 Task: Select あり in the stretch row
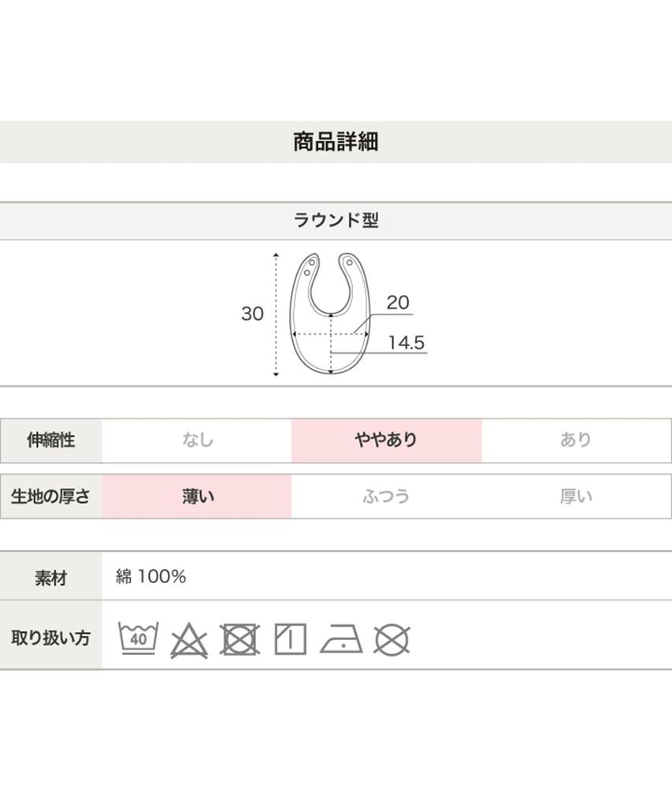576,440
